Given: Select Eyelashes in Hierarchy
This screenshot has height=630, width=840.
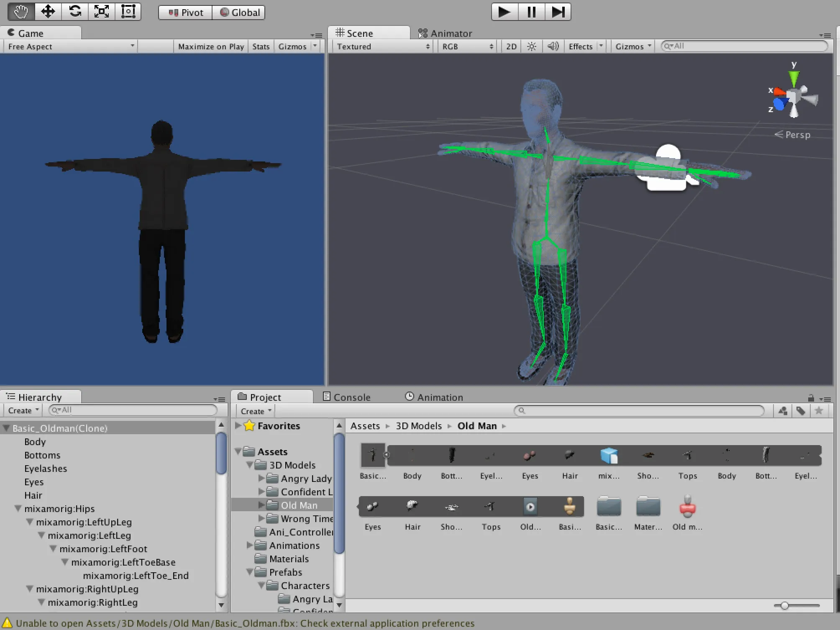Looking at the screenshot, I should (x=46, y=469).
